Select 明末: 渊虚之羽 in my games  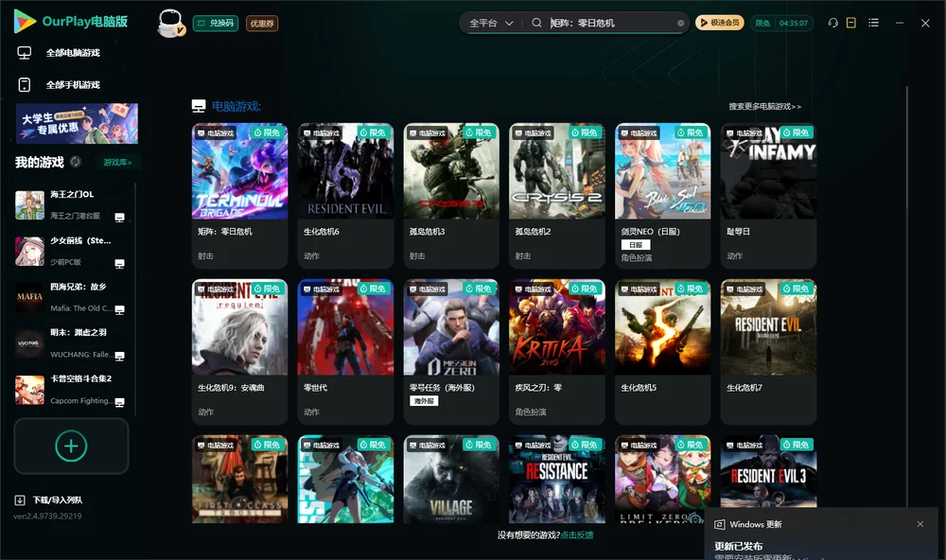point(70,343)
